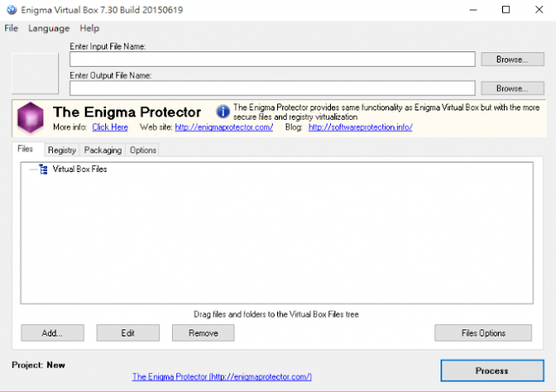Browse for the output file

[x=513, y=89]
